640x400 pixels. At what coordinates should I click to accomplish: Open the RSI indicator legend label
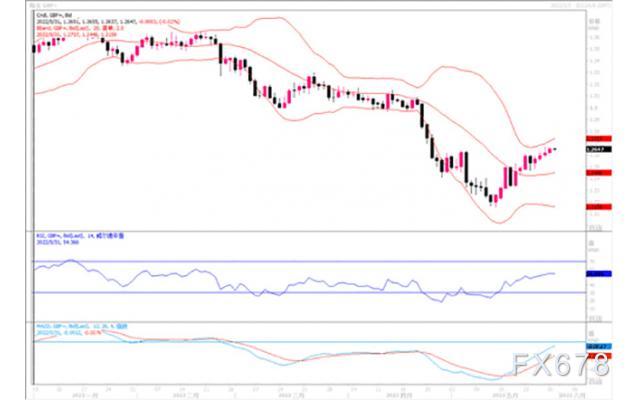coord(80,236)
